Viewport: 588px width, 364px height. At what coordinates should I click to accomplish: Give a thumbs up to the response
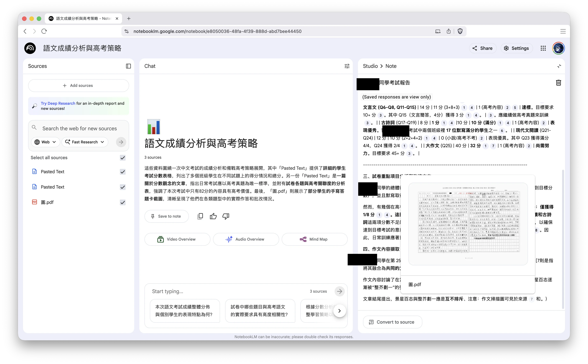(213, 216)
